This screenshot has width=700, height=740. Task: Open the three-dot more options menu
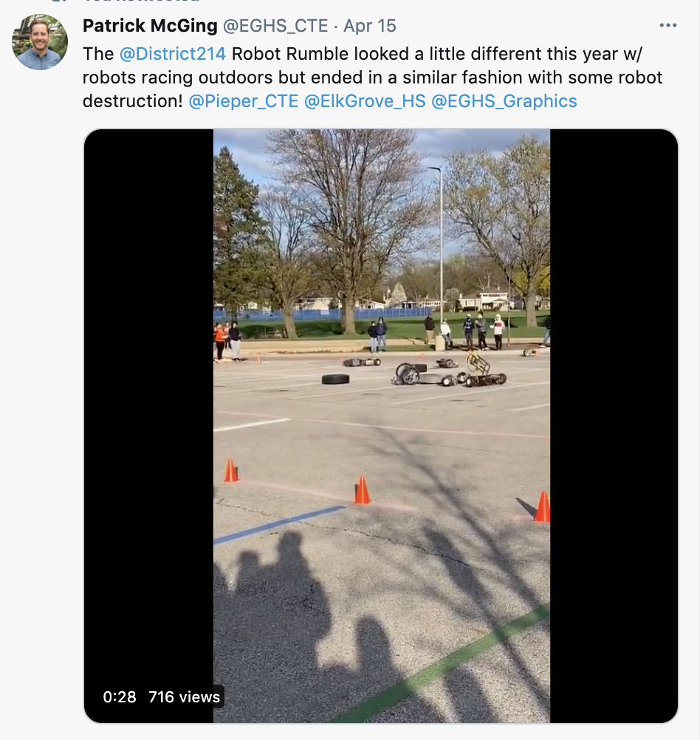click(x=668, y=26)
